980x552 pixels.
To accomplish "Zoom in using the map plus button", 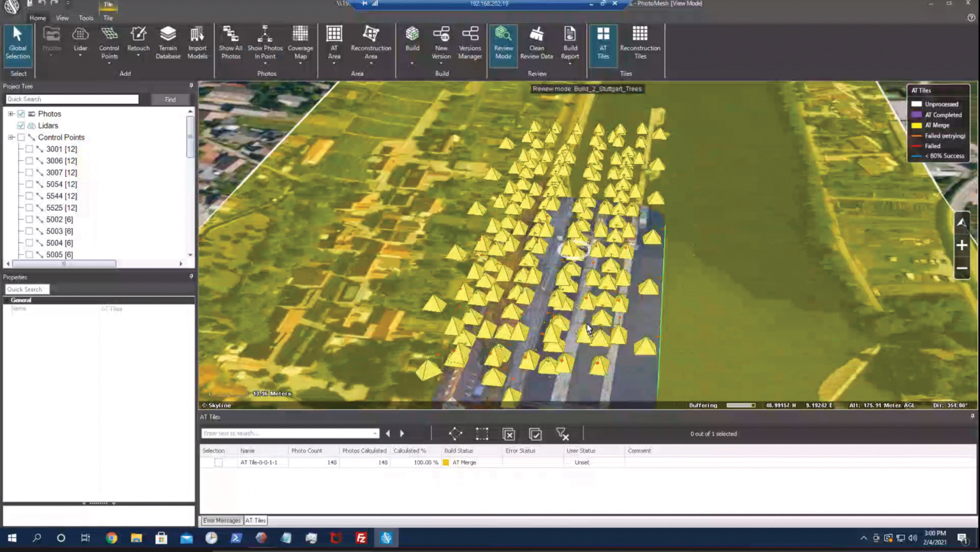I will pyautogui.click(x=961, y=246).
